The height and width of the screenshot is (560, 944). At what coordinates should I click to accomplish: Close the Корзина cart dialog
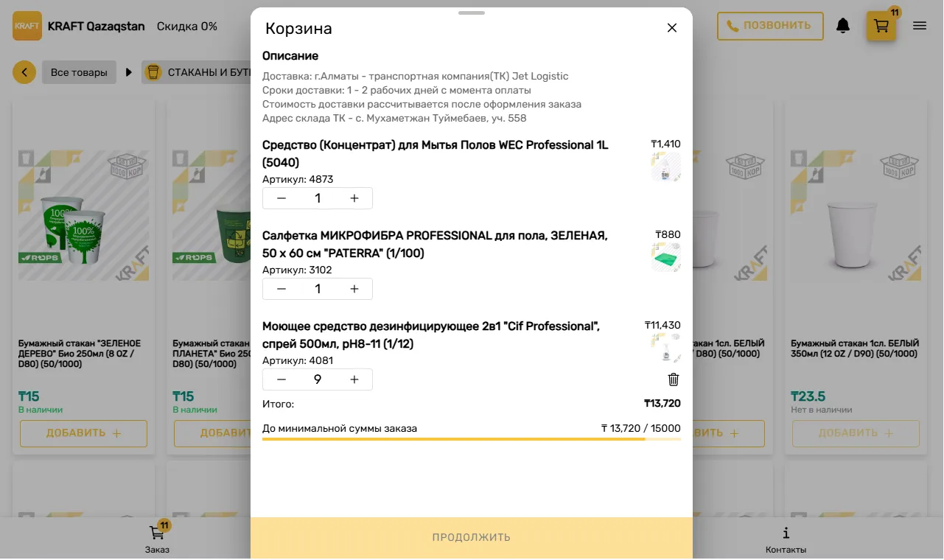tap(671, 28)
